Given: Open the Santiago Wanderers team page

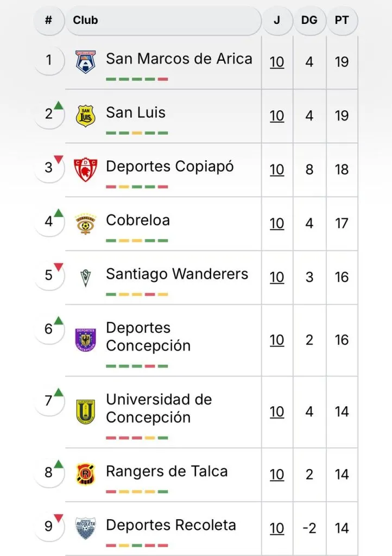Looking at the screenshot, I should click(177, 274).
